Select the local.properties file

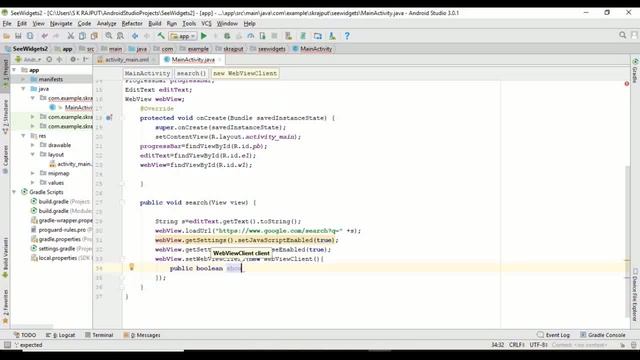(61, 258)
